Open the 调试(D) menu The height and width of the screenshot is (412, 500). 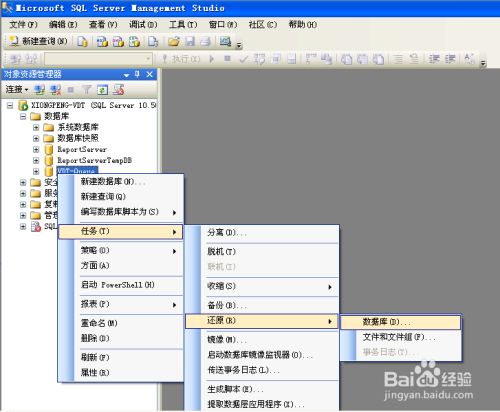143,24
